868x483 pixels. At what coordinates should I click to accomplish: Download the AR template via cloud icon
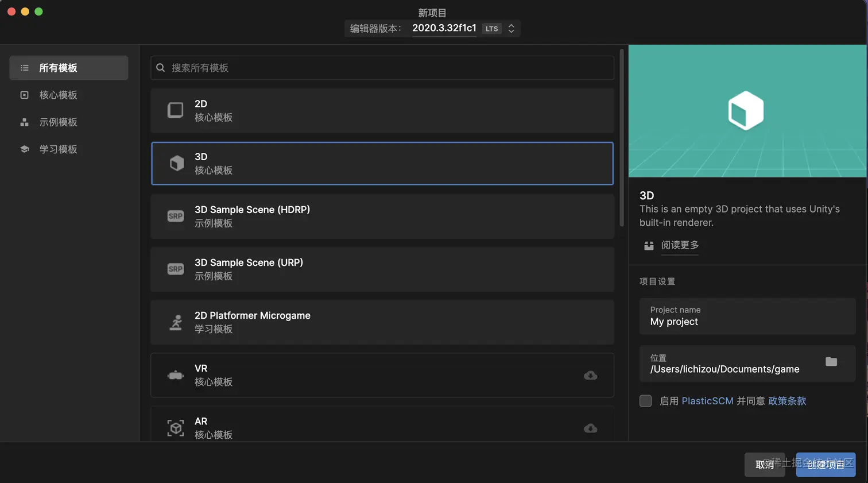[590, 428]
